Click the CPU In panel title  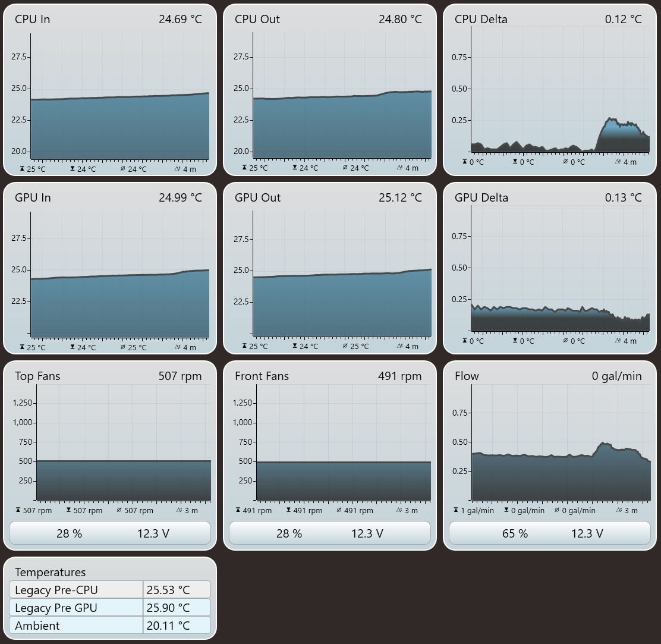(x=33, y=20)
